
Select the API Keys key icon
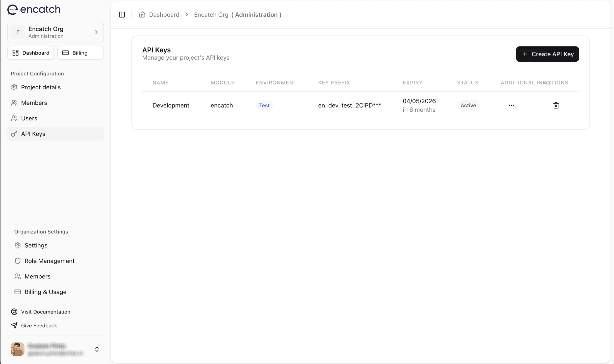pyautogui.click(x=14, y=134)
